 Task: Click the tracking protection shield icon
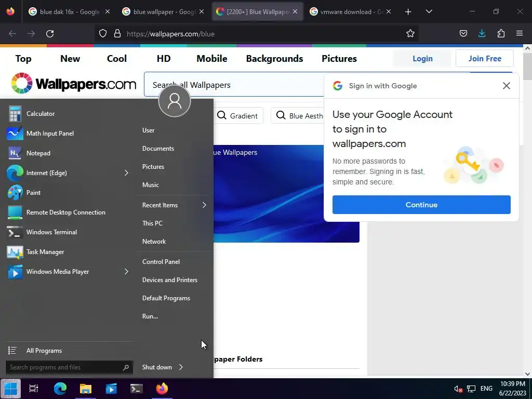[103, 34]
